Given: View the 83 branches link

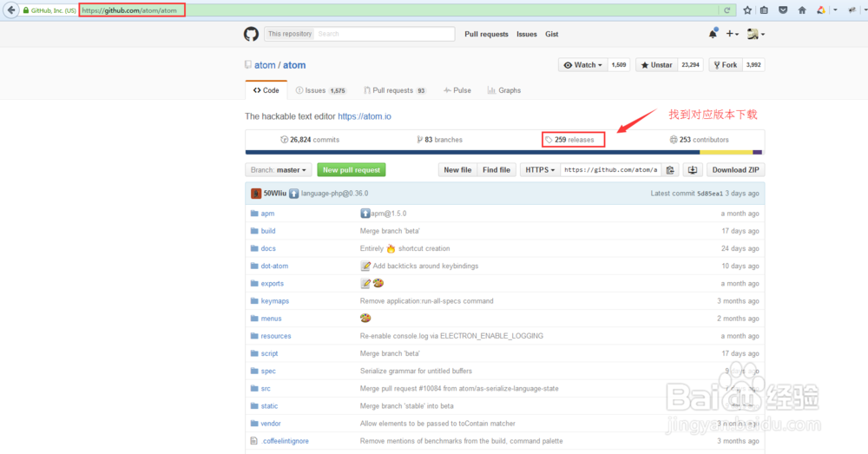Looking at the screenshot, I should 439,140.
